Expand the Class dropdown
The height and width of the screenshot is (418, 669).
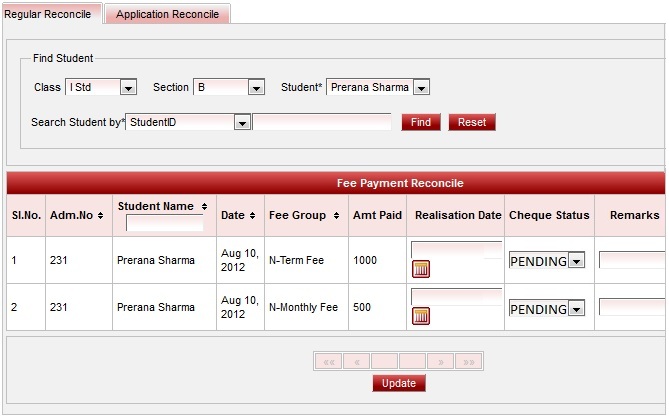128,88
